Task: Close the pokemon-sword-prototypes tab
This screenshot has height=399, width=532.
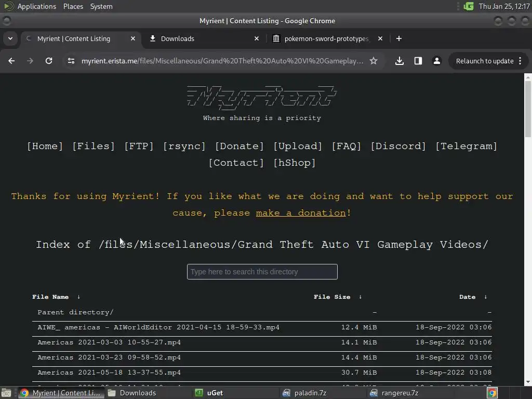Action: [x=380, y=38]
